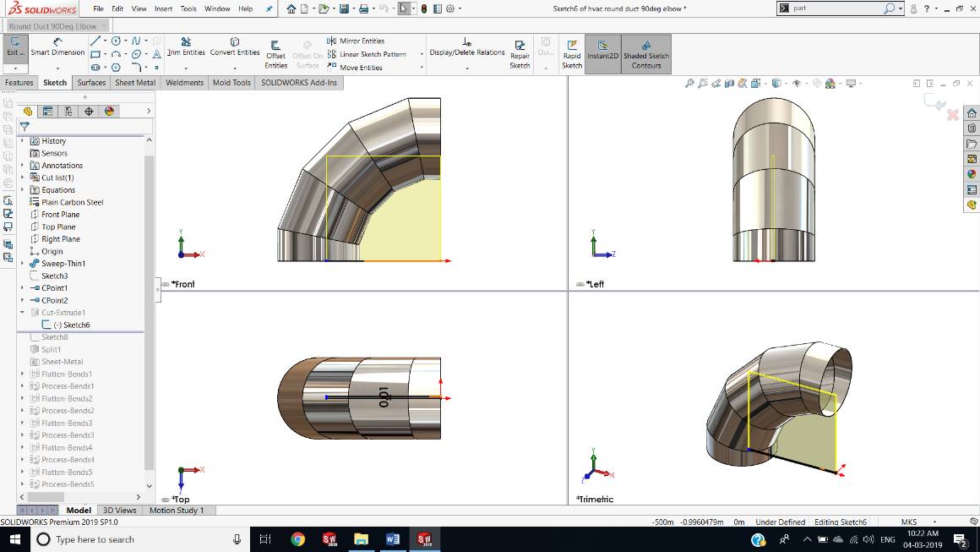This screenshot has height=552, width=980.
Task: Enable Shaded Sketch Contours
Action: [x=645, y=51]
